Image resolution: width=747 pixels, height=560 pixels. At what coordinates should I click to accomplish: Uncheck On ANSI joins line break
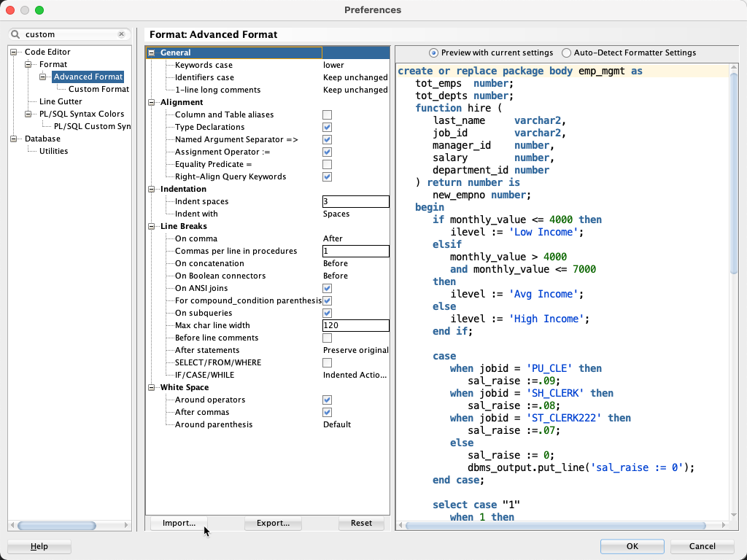(x=327, y=288)
